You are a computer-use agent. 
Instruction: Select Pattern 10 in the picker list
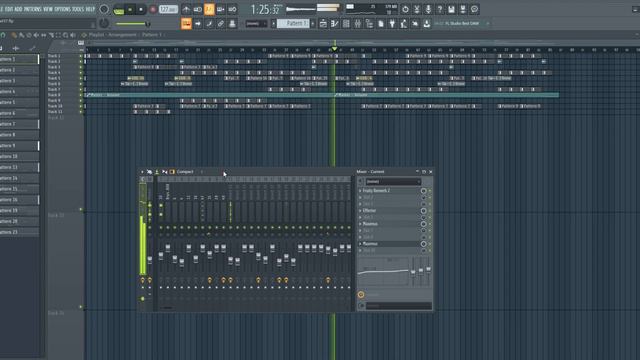[x=19, y=156]
